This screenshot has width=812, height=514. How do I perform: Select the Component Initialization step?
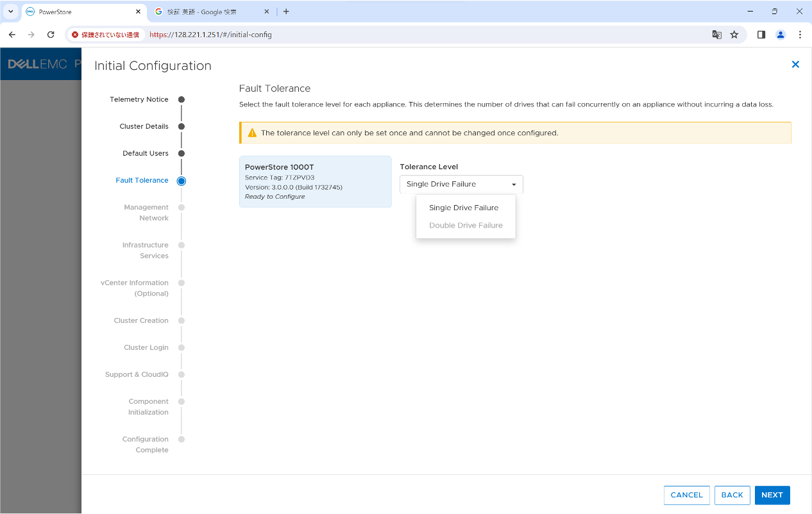[x=148, y=407]
